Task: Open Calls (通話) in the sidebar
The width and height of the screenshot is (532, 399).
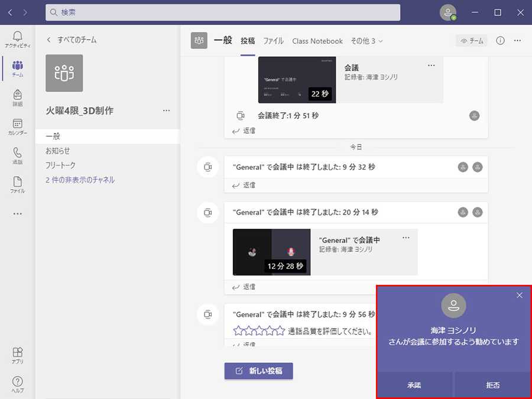Action: pos(17,155)
